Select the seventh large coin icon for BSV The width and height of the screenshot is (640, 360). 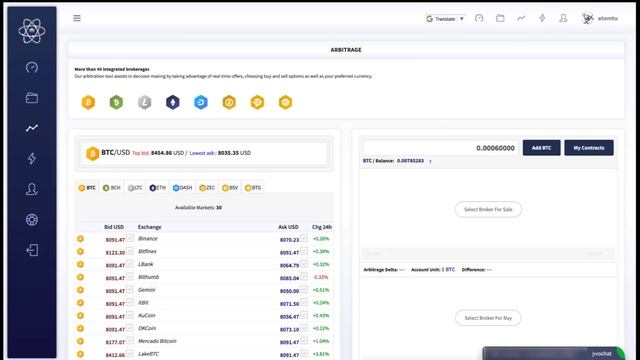pos(257,102)
